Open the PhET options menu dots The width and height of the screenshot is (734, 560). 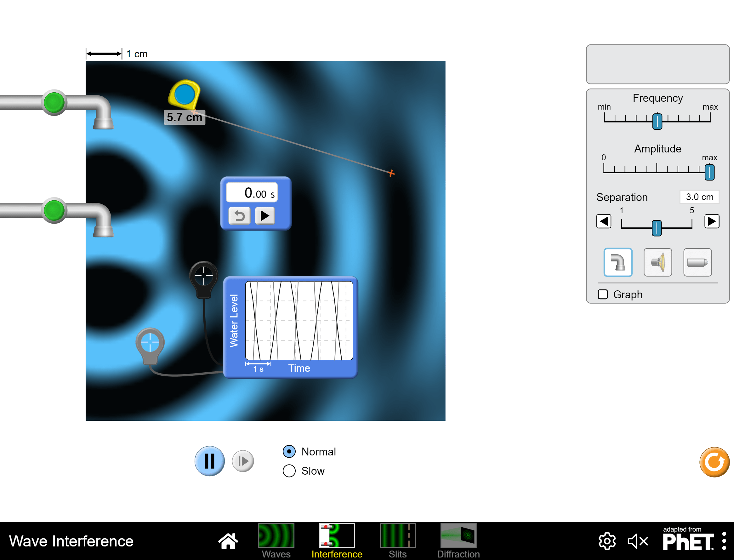click(x=724, y=541)
